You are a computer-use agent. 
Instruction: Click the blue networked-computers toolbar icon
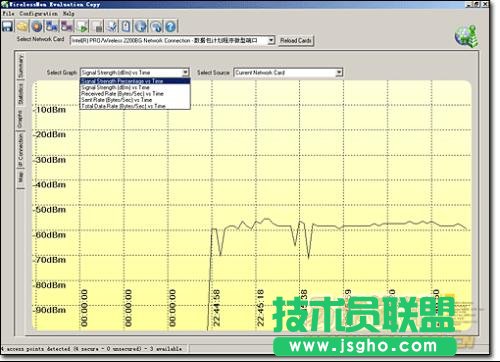[x=52, y=26]
